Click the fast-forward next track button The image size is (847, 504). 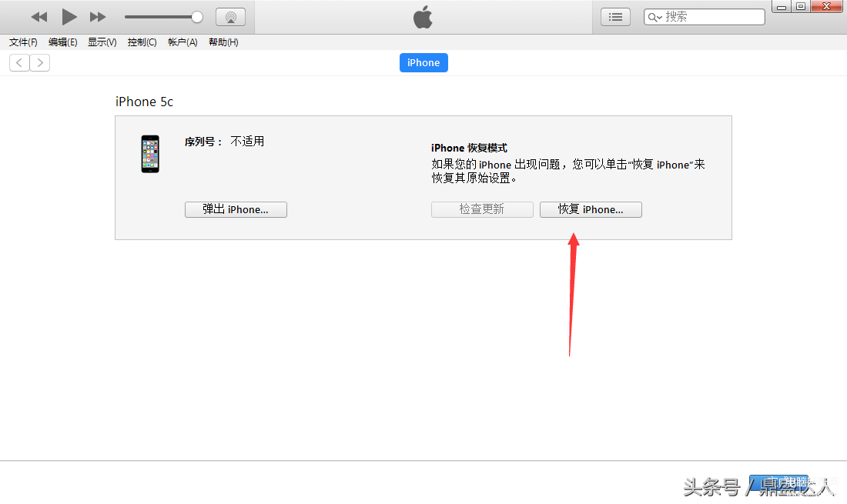point(98,17)
